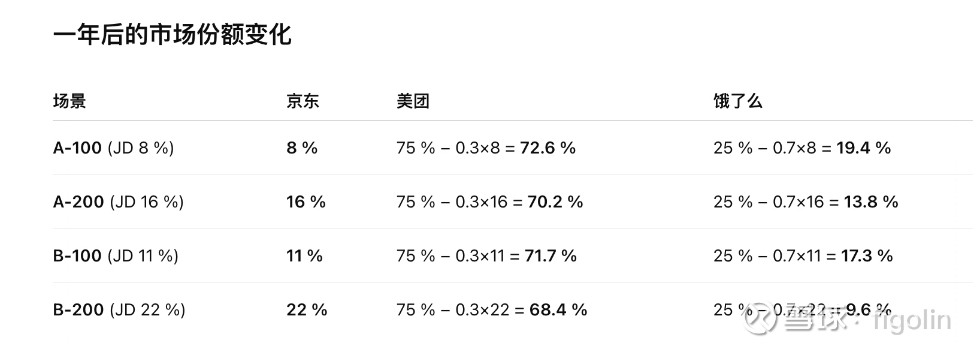980x349 pixels.
Task: Click the 16 % JD share cell
Action: 306,201
